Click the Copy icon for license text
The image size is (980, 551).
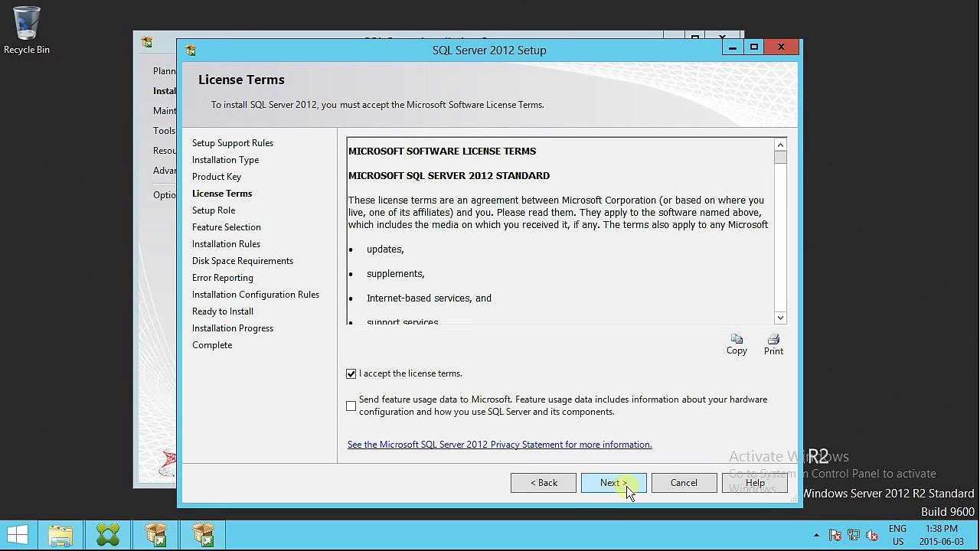737,344
